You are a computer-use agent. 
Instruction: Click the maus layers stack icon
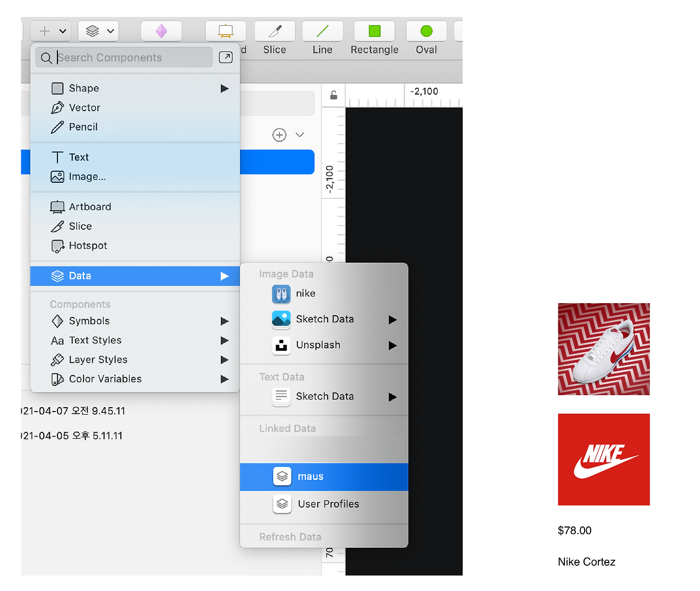[x=282, y=476]
